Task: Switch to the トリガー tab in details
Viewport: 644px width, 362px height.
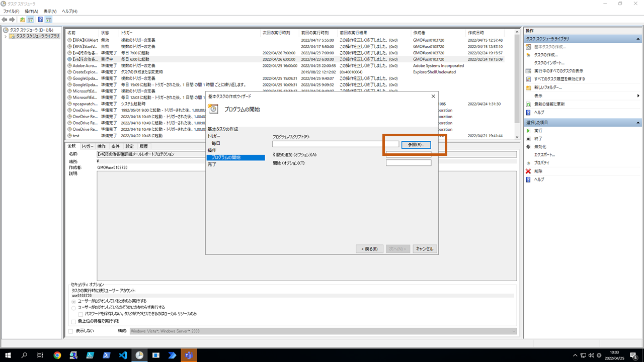Action: click(88, 146)
